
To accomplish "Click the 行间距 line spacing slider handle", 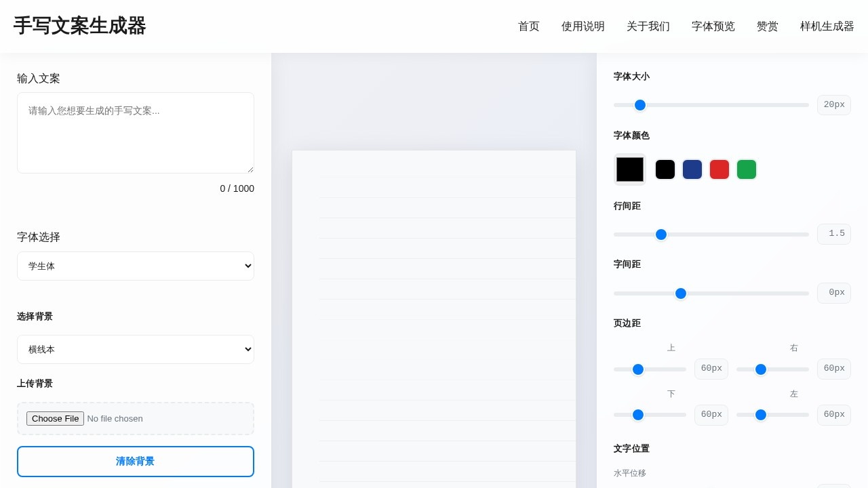I will click(661, 235).
